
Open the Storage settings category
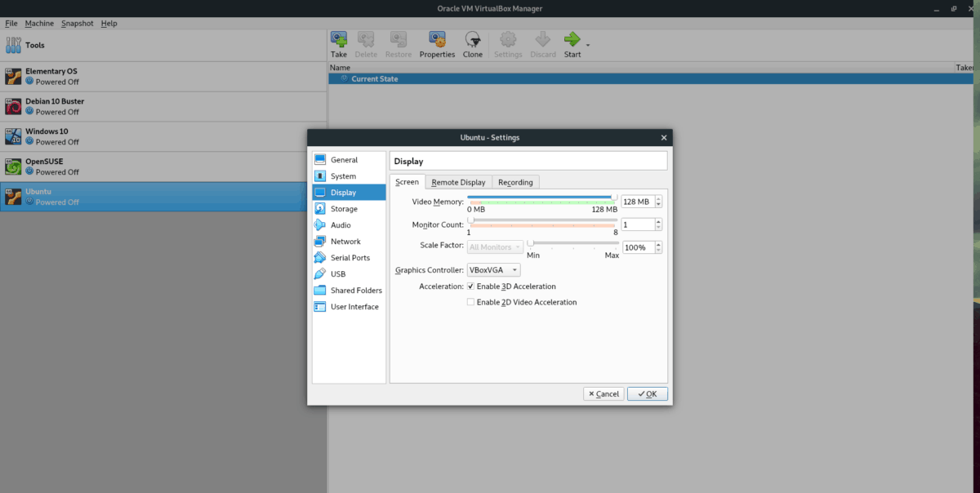(x=344, y=209)
